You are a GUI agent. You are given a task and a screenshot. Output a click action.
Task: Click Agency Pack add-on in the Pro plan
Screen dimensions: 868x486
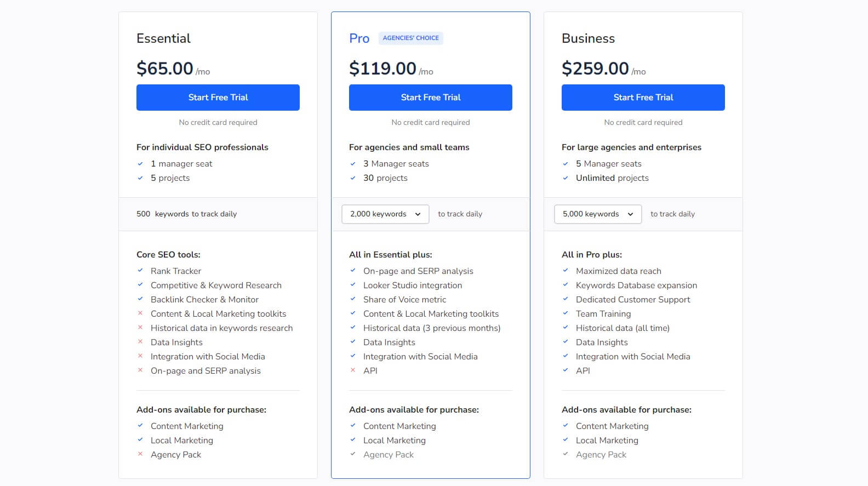pos(388,454)
